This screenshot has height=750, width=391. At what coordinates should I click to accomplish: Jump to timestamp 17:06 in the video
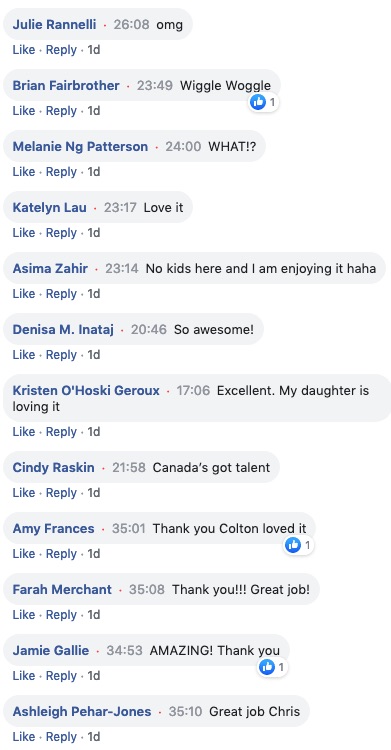coord(193,391)
